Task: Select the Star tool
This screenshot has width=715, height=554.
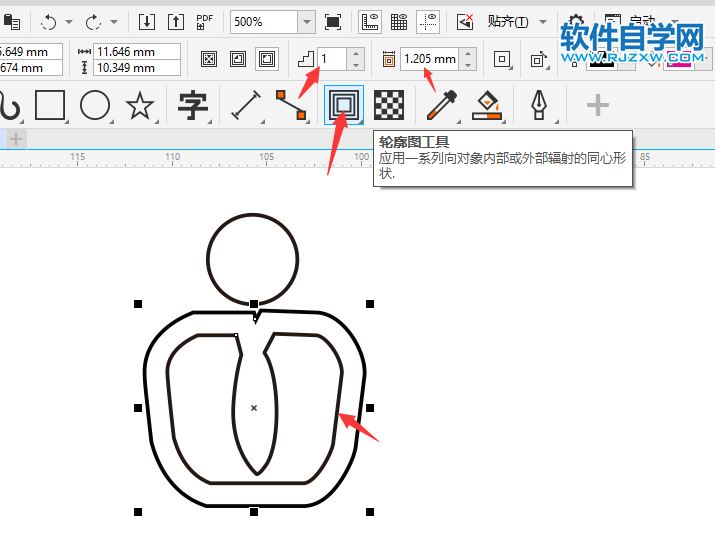Action: click(140, 105)
